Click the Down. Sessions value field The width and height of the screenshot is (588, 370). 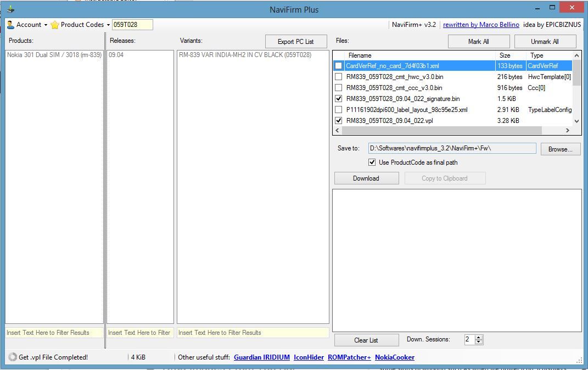click(469, 339)
